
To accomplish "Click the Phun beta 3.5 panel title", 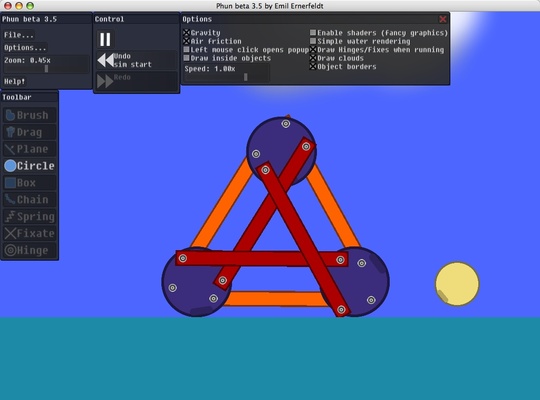I will (30, 19).
